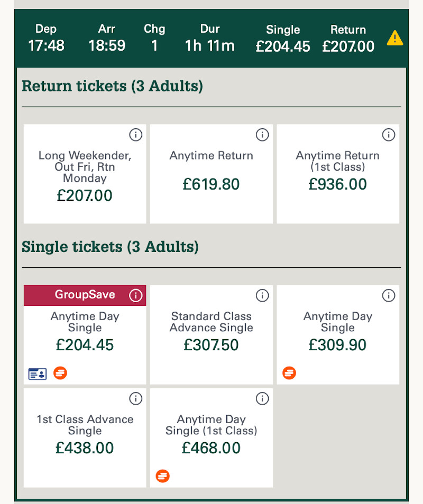This screenshot has height=504, width=423.
Task: Open GroupSave info icon
Action: pos(136,295)
